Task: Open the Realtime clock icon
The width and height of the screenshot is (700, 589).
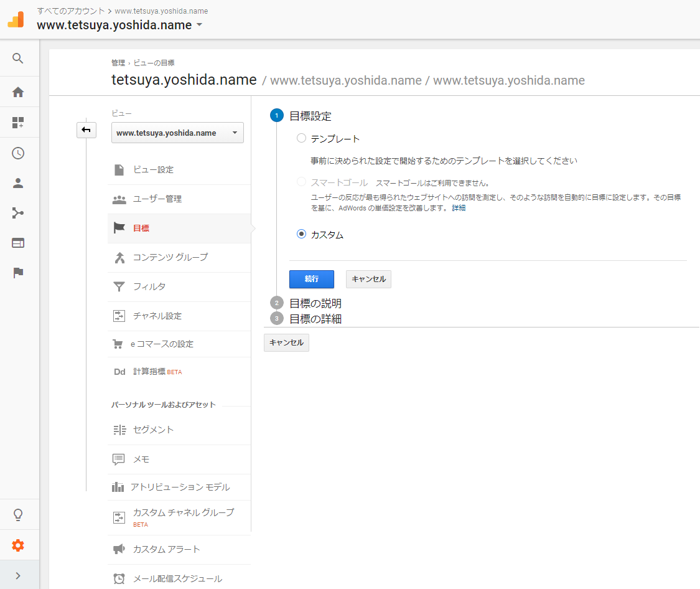Action: [x=18, y=153]
